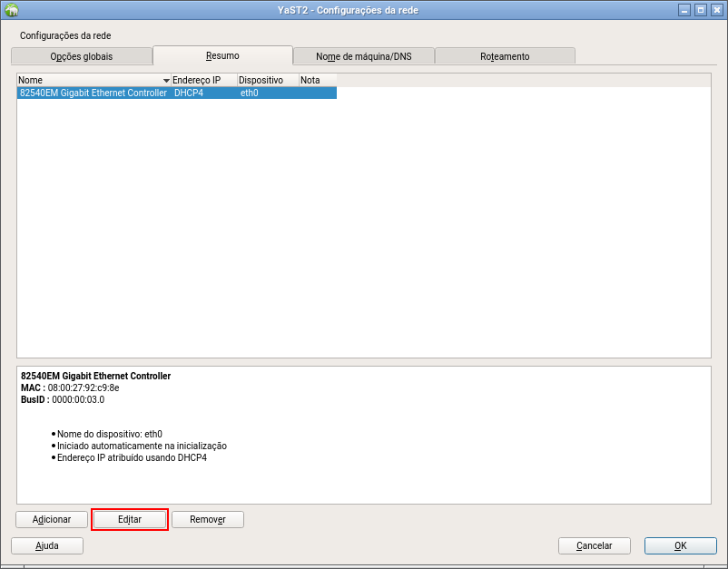Maximize the YaST2 window
This screenshot has width=728, height=569.
pos(700,10)
